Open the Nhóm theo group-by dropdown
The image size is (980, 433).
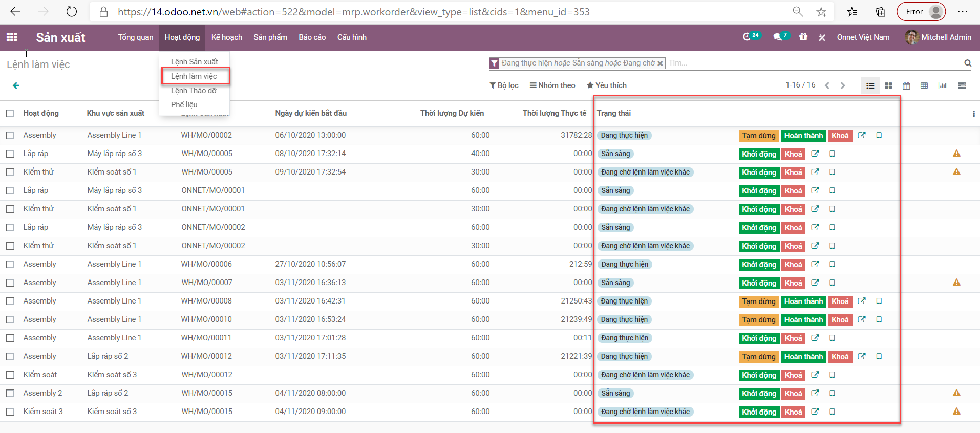(552, 85)
